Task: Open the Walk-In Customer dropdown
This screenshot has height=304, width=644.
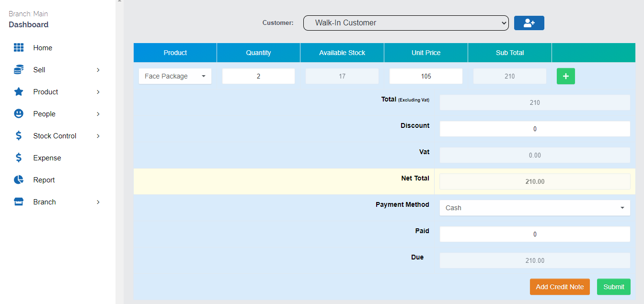Action: (x=406, y=23)
